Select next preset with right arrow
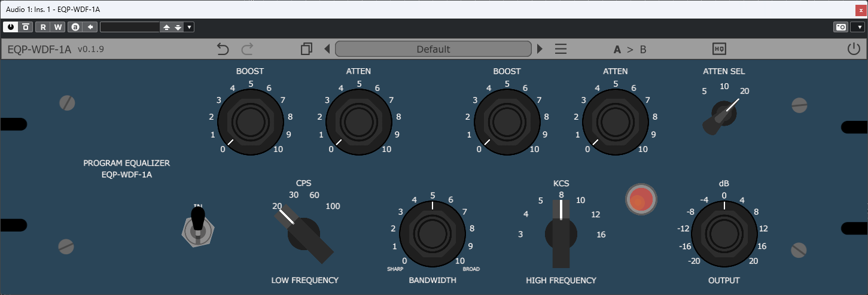868x295 pixels. point(540,49)
